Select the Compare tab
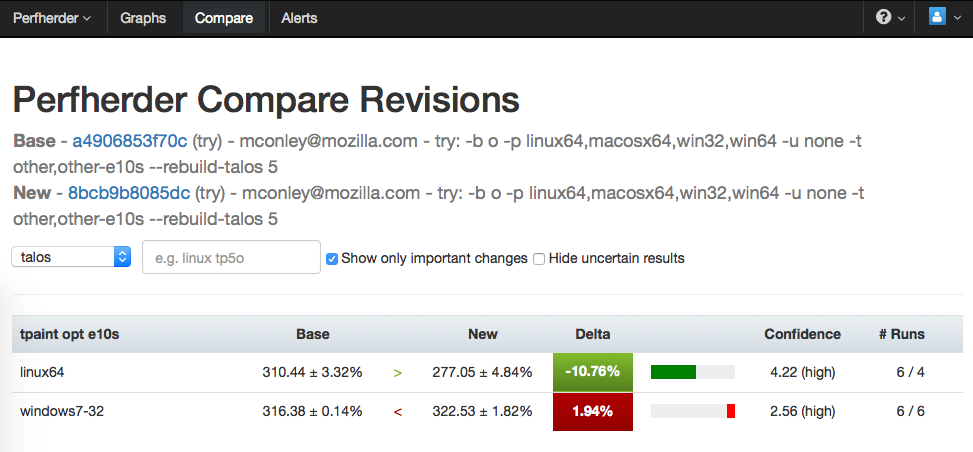The width and height of the screenshot is (973, 452). click(224, 18)
